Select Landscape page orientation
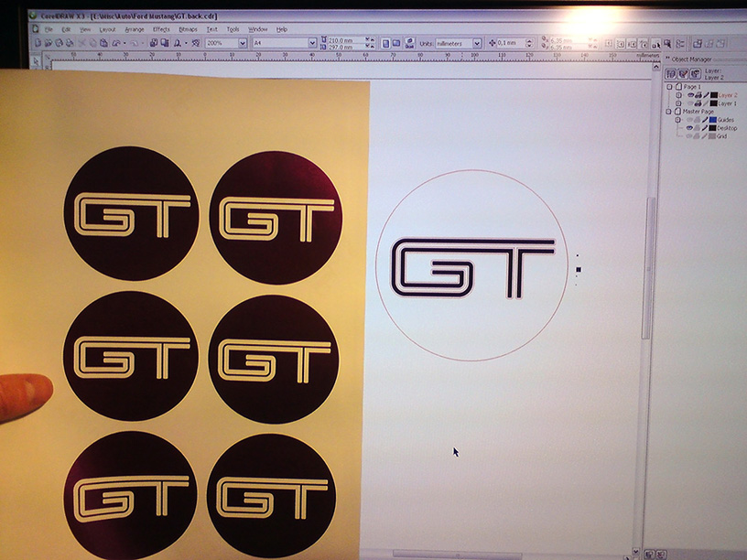747x560 pixels. tap(396, 43)
